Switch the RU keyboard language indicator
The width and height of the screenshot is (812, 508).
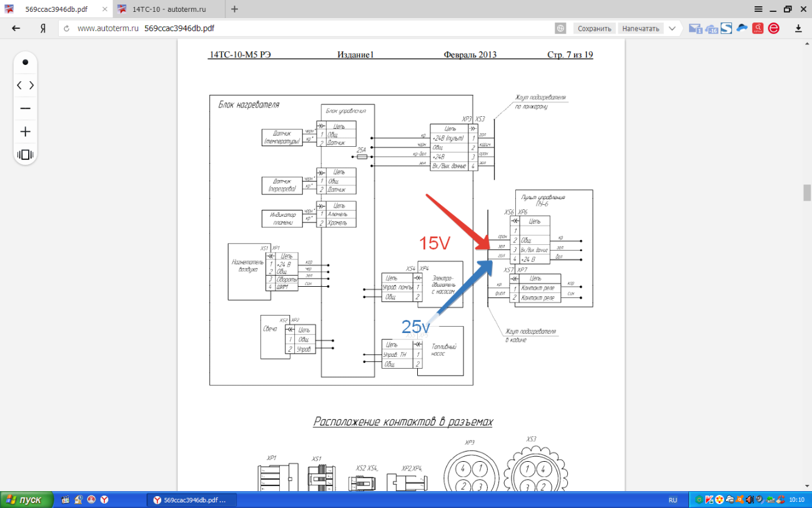[x=673, y=500]
